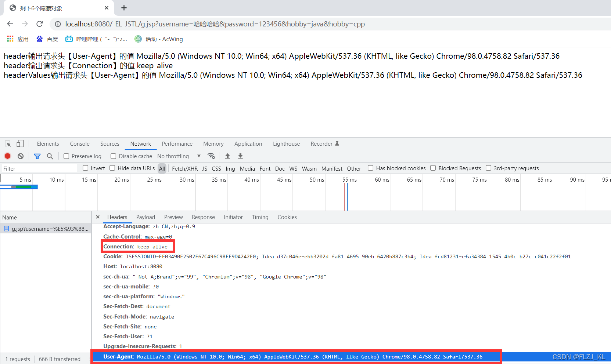Toggle the network filter funnel icon
Screen dimensions: 611x364
click(x=37, y=156)
